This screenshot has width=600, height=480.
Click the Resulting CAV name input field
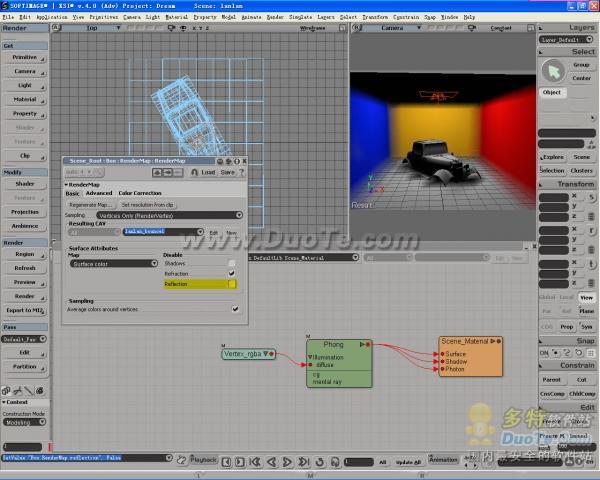(164, 232)
